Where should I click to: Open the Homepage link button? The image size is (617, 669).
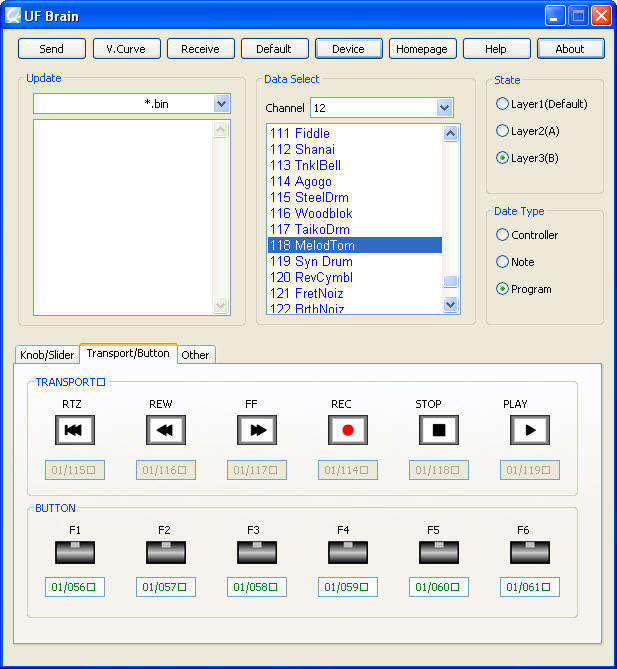pyautogui.click(x=422, y=49)
